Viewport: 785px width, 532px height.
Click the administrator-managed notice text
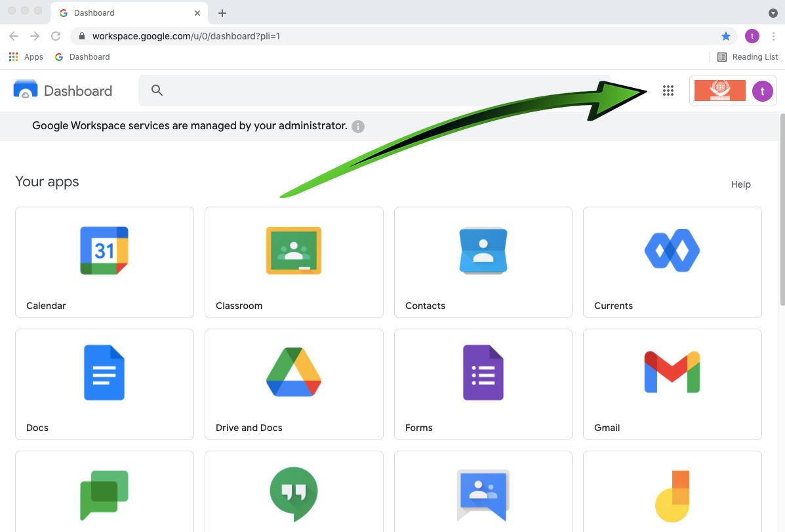click(x=190, y=126)
